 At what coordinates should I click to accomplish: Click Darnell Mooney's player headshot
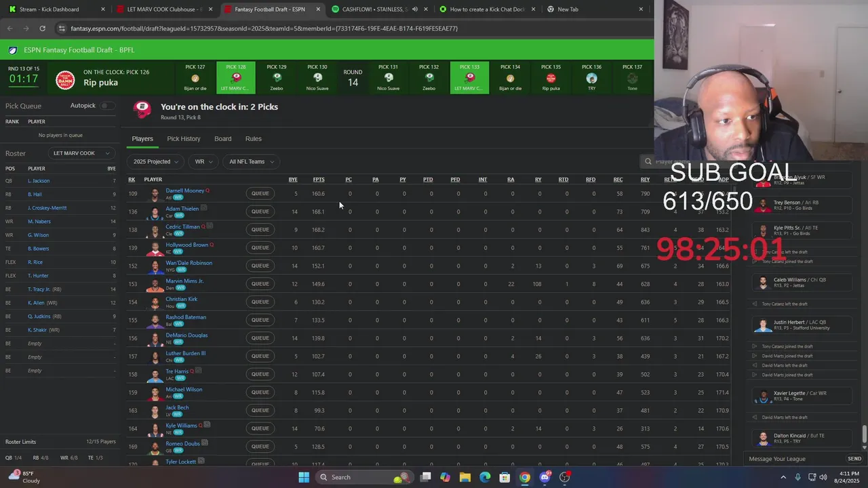tap(156, 194)
